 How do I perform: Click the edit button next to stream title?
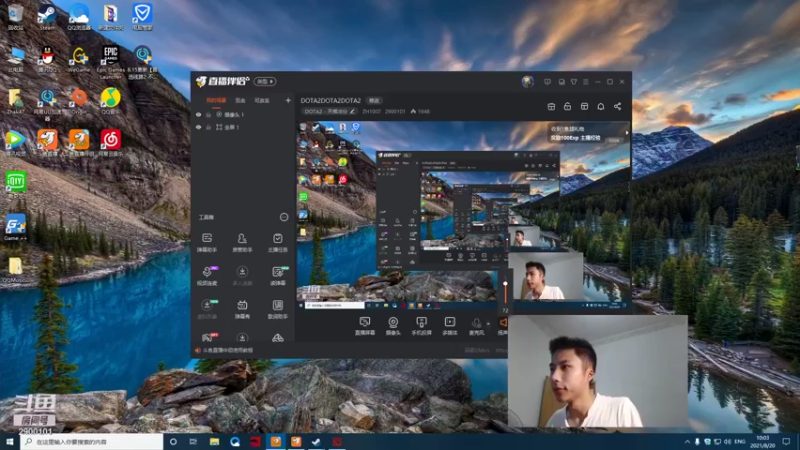click(374, 100)
